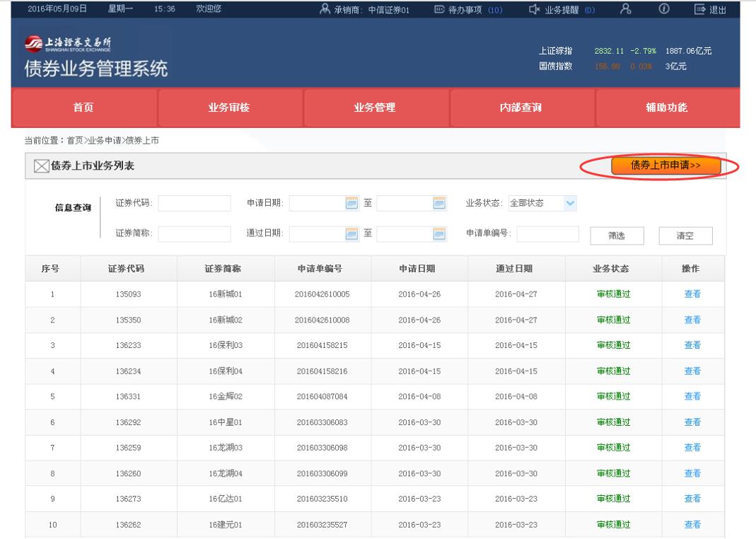
Task: Open the 内部查询 menu
Action: coord(521,107)
